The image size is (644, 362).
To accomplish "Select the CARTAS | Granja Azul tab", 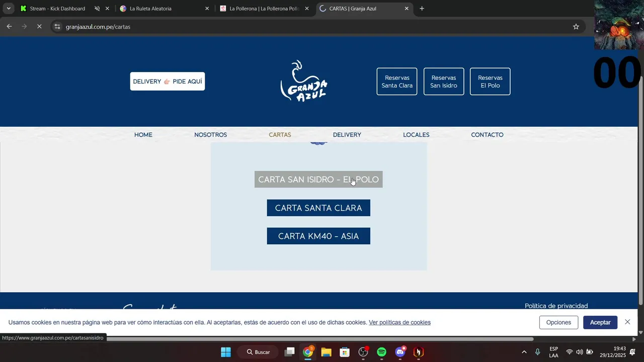I will (352, 9).
